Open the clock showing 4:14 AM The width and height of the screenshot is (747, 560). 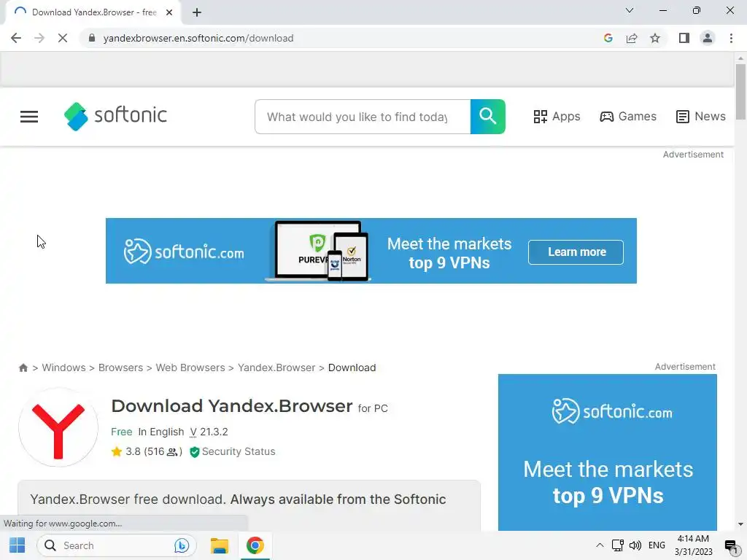(693, 545)
